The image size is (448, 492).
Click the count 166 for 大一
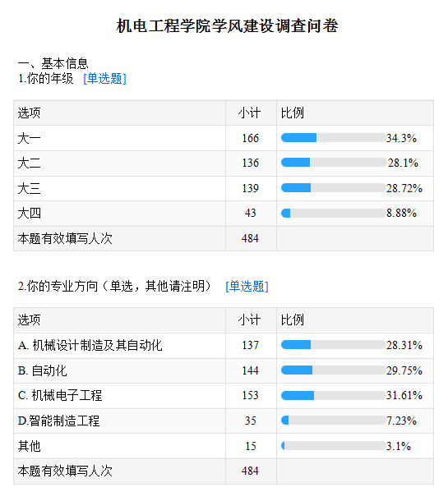(250, 138)
